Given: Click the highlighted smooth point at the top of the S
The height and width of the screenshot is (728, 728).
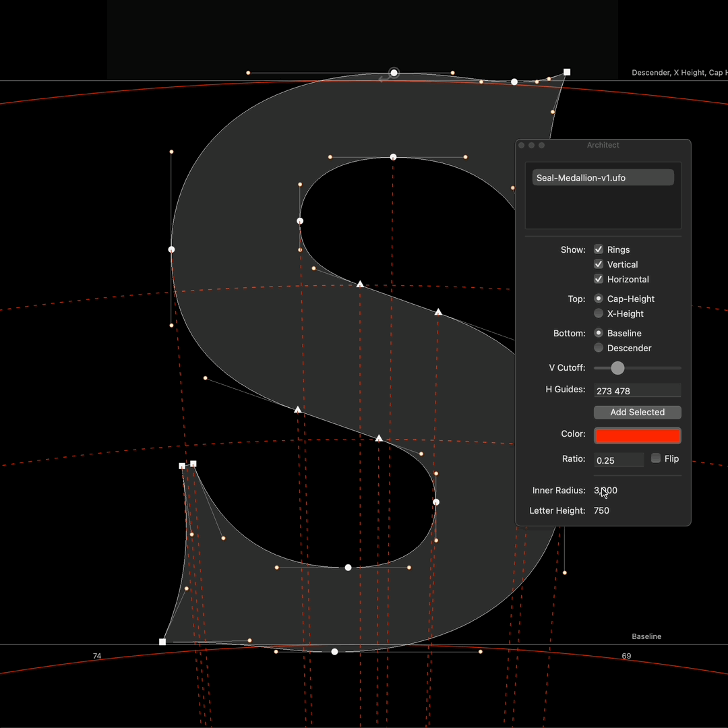Looking at the screenshot, I should pyautogui.click(x=394, y=73).
